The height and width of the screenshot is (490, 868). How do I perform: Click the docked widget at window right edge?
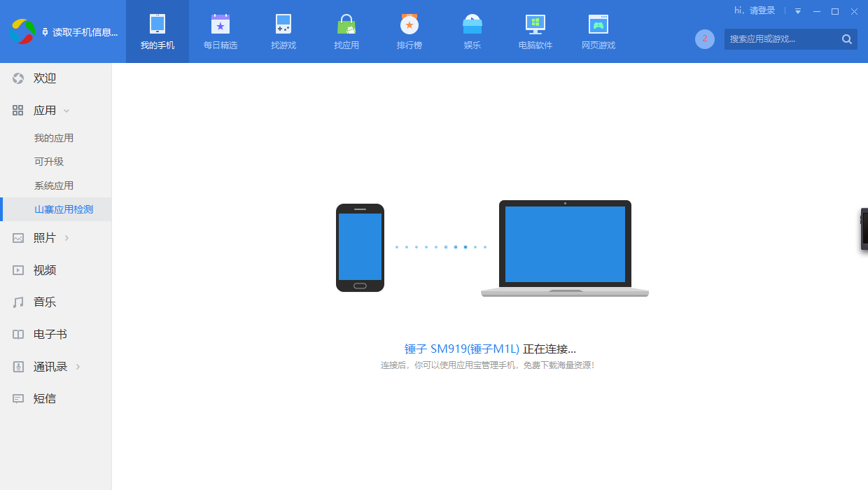tap(864, 229)
